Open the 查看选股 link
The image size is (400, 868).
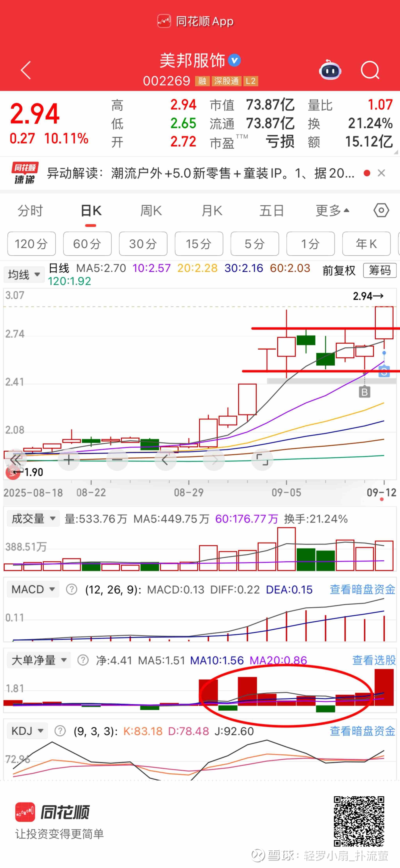pos(374,660)
